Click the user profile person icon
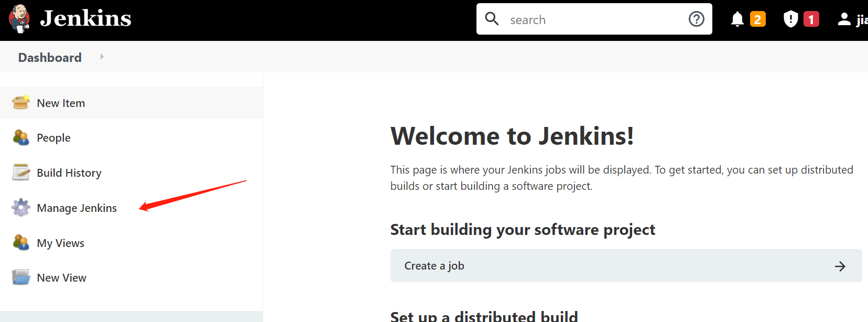The height and width of the screenshot is (322, 868). click(x=844, y=19)
